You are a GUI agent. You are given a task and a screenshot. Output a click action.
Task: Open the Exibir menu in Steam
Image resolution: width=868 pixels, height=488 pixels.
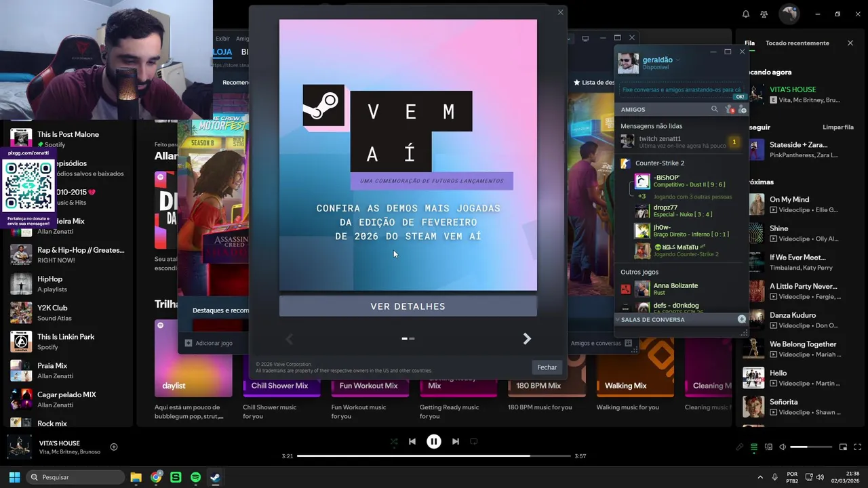[x=223, y=39]
